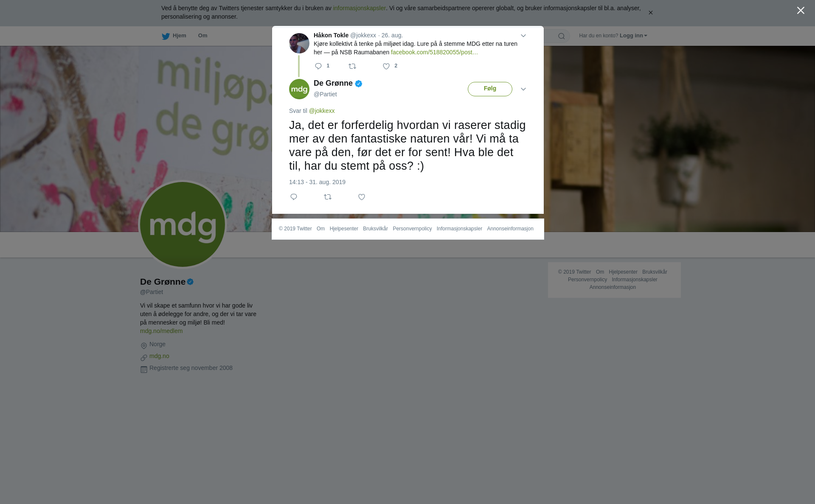Go to the Hjem tab

tap(174, 36)
